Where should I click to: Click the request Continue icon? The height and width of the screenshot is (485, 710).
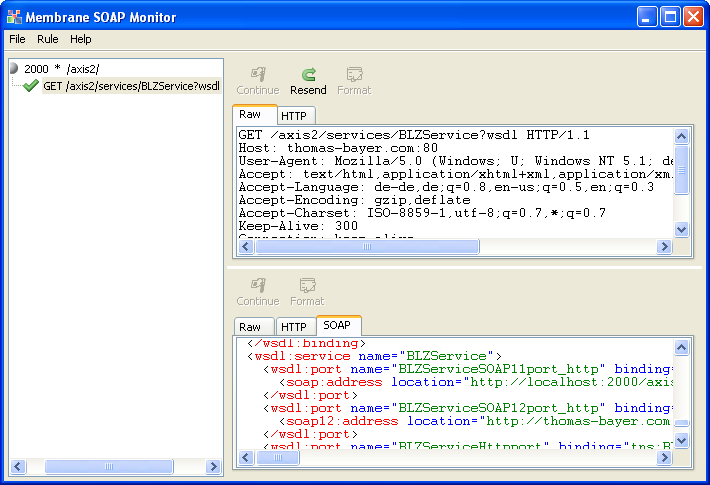(258, 74)
